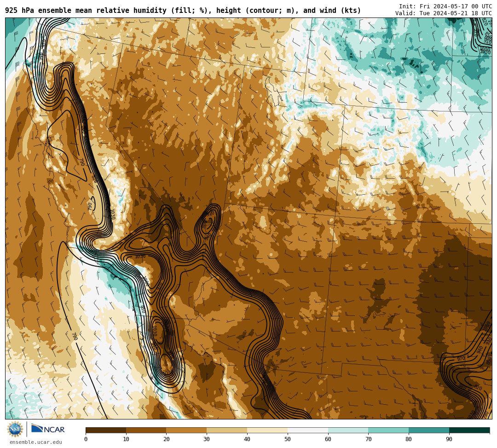Click the 20–30 light brown color swatch
This screenshot has width=497, height=448.
[x=187, y=430]
